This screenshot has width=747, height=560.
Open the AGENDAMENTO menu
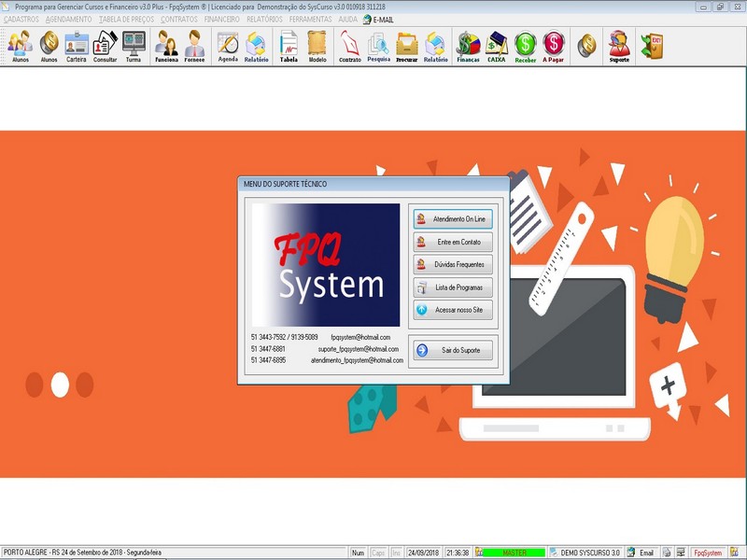point(68,20)
